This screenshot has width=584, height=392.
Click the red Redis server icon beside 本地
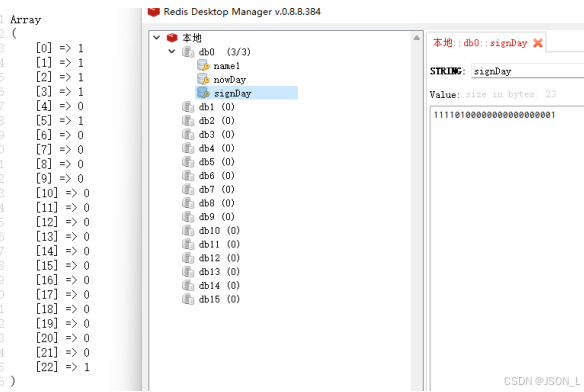[x=172, y=38]
